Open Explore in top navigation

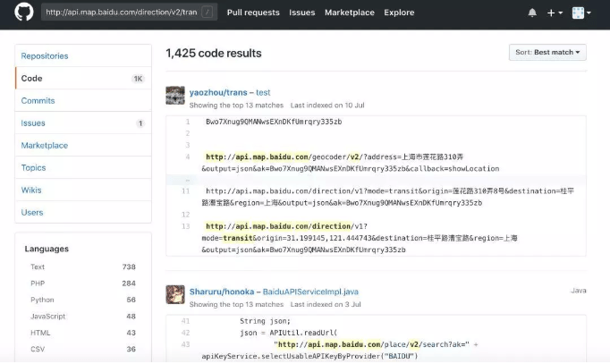[x=399, y=13]
